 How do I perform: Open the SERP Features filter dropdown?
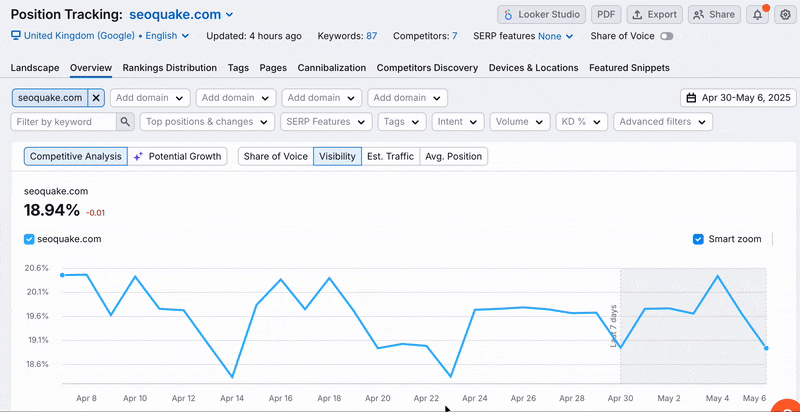tap(326, 122)
